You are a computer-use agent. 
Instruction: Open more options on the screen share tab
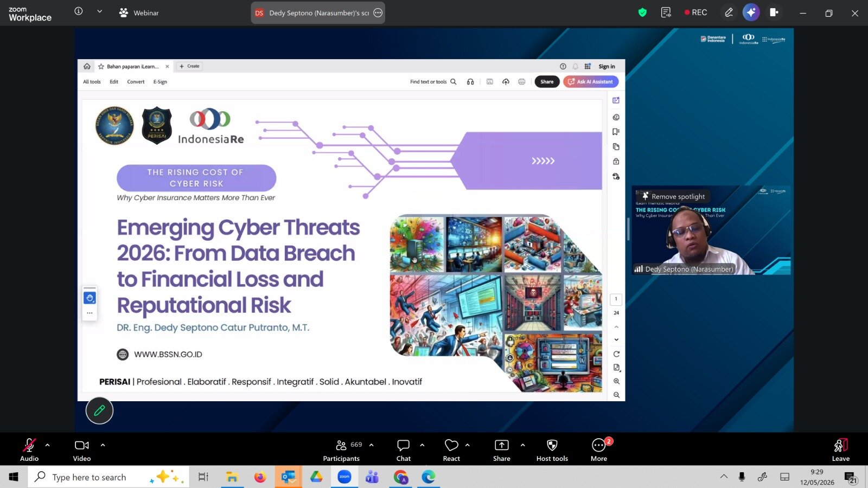click(x=378, y=13)
